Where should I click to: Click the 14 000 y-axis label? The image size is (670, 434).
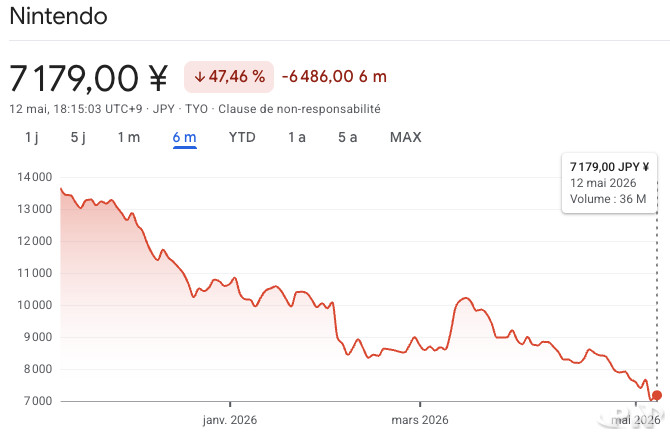coord(35,177)
